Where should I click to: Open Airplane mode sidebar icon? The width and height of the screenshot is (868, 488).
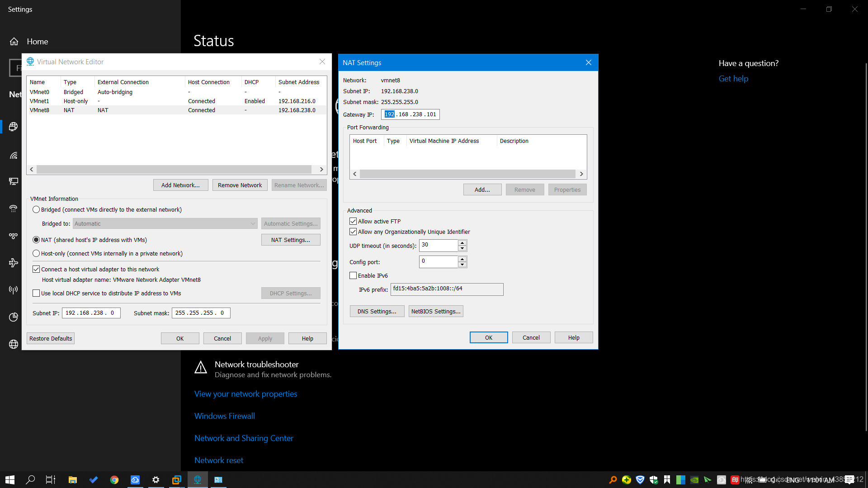click(x=14, y=263)
